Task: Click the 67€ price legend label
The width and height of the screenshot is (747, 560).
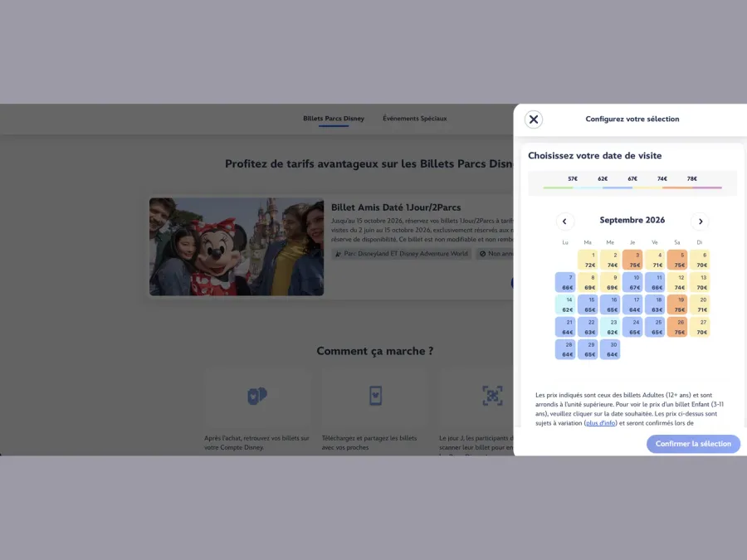Action: pyautogui.click(x=632, y=178)
